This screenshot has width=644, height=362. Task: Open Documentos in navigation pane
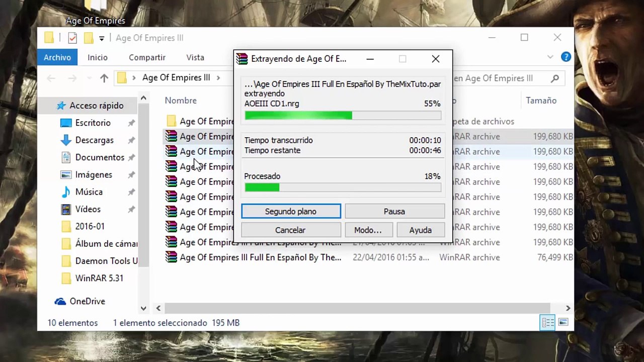pyautogui.click(x=100, y=157)
